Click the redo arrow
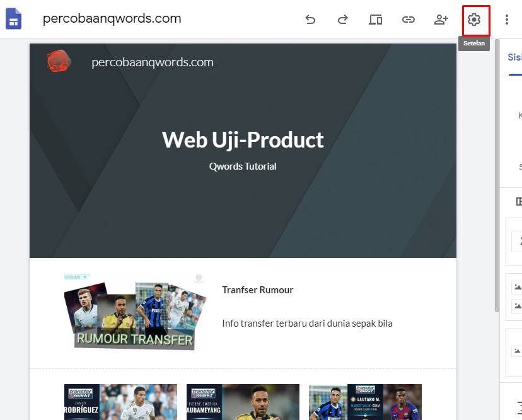 click(x=343, y=20)
